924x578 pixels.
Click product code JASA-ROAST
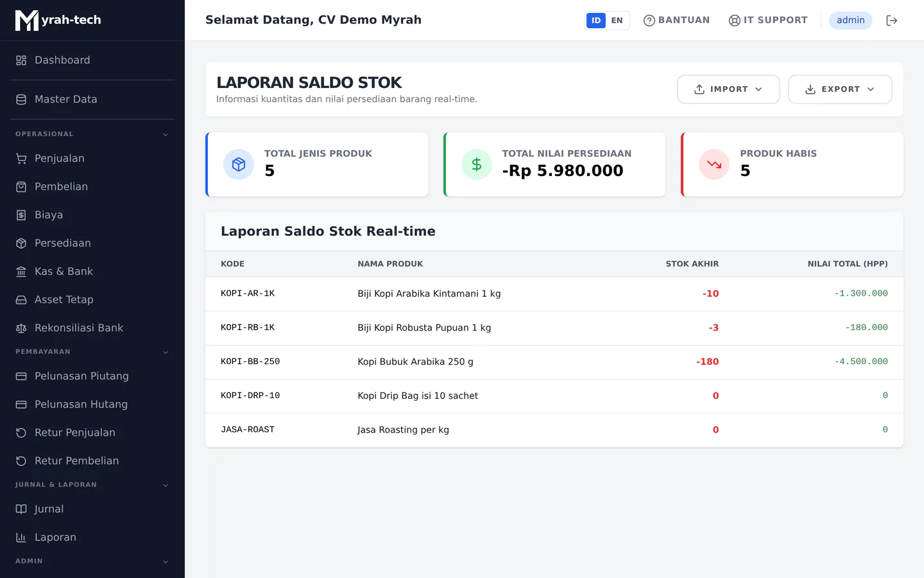tap(248, 430)
